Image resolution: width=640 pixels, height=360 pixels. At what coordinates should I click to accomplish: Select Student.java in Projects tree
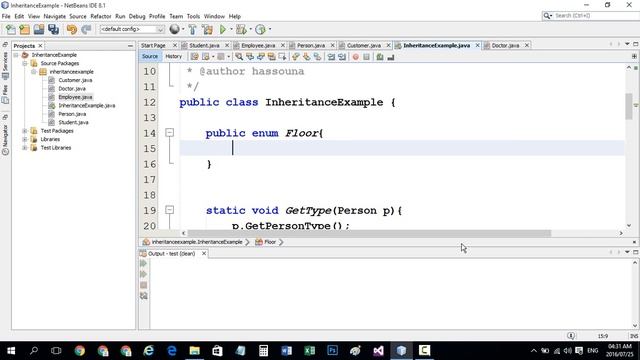pos(73,122)
